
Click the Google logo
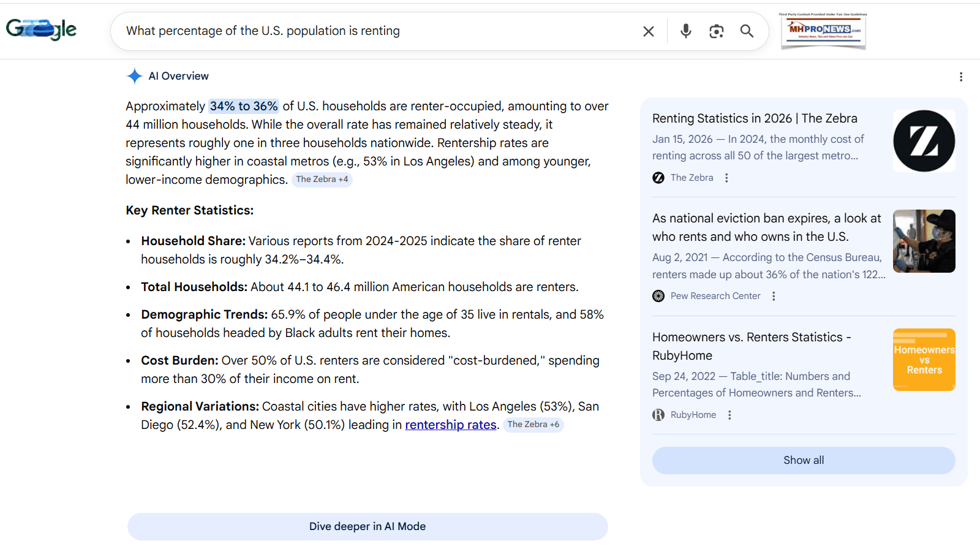click(41, 29)
